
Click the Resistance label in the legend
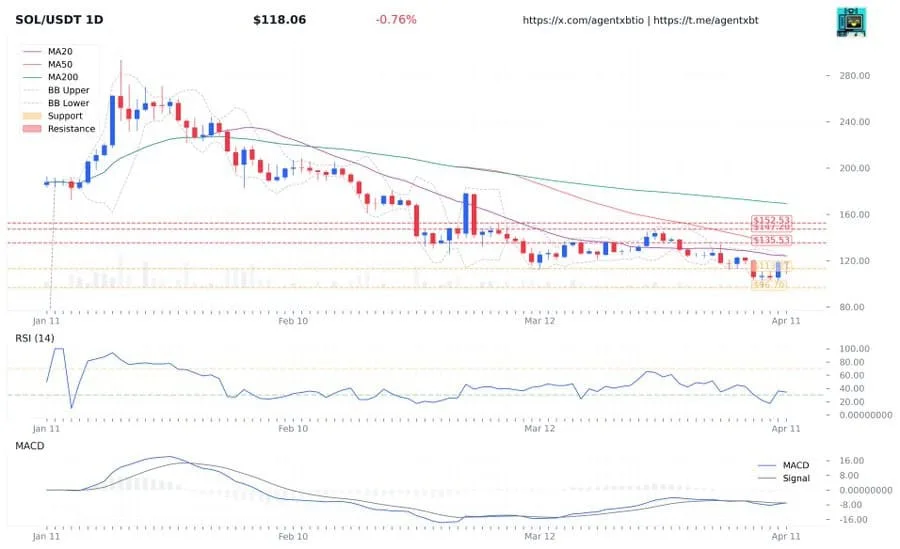coord(71,129)
